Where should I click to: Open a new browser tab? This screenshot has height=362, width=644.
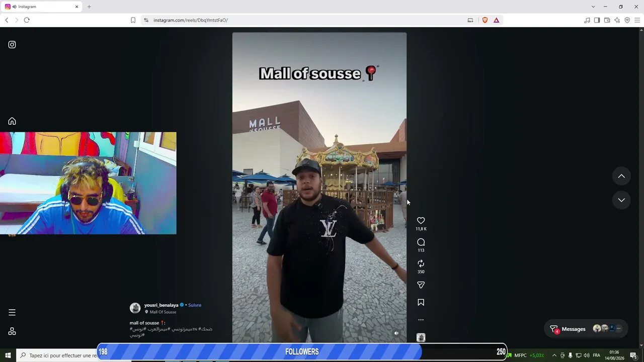click(x=89, y=7)
